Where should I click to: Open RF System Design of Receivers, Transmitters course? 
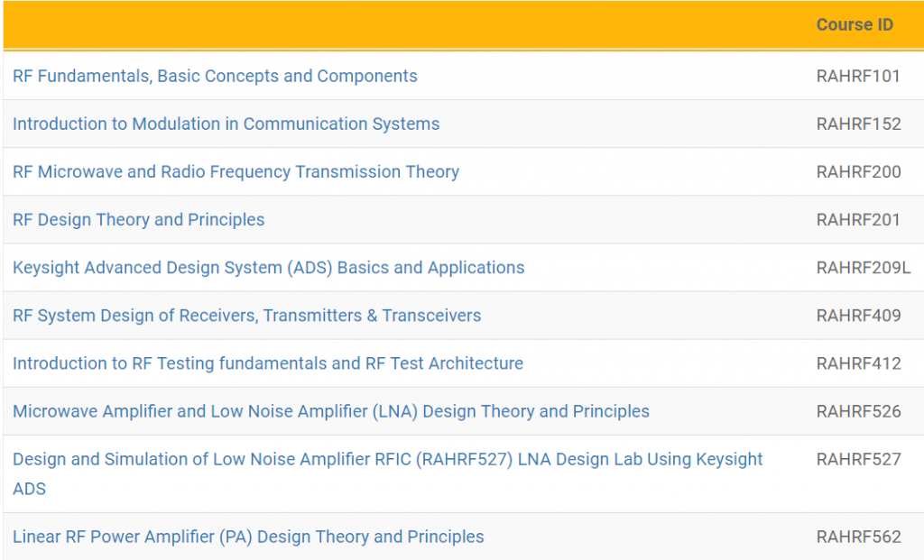tap(246, 316)
